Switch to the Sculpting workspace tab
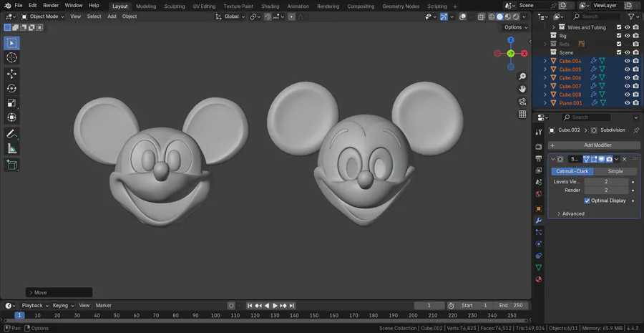644x333 pixels. tap(175, 6)
